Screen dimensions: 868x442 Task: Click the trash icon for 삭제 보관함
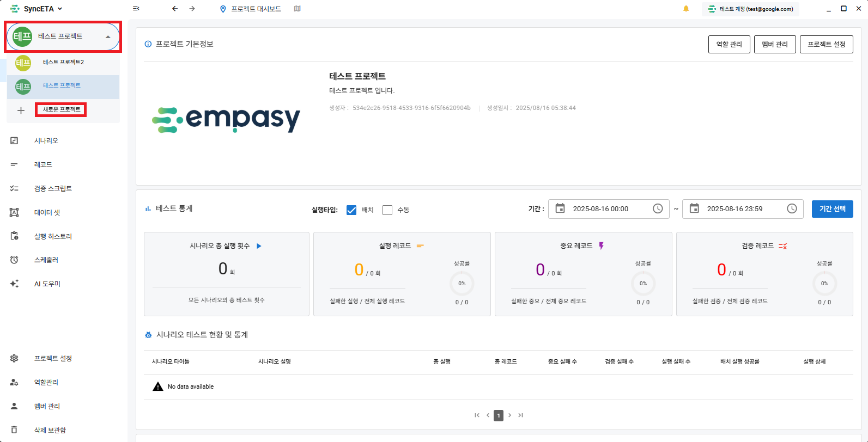click(x=14, y=430)
